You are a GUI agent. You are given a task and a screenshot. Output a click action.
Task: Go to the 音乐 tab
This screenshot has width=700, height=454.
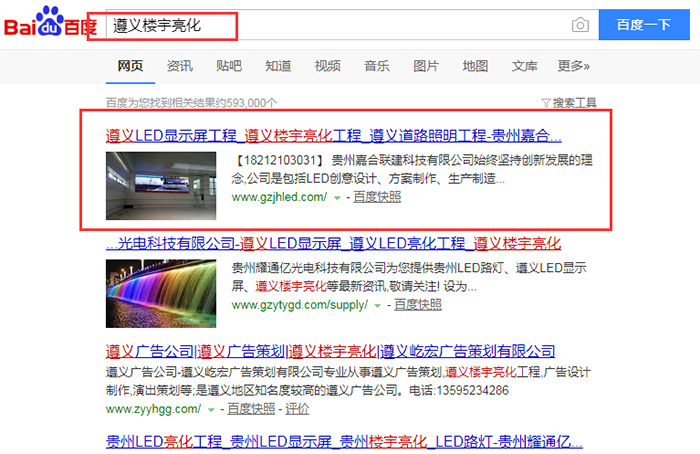[377, 66]
